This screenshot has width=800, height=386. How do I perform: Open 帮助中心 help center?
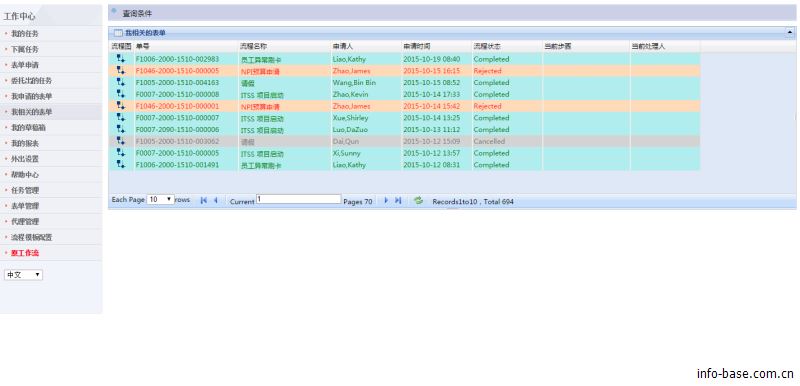point(24,175)
